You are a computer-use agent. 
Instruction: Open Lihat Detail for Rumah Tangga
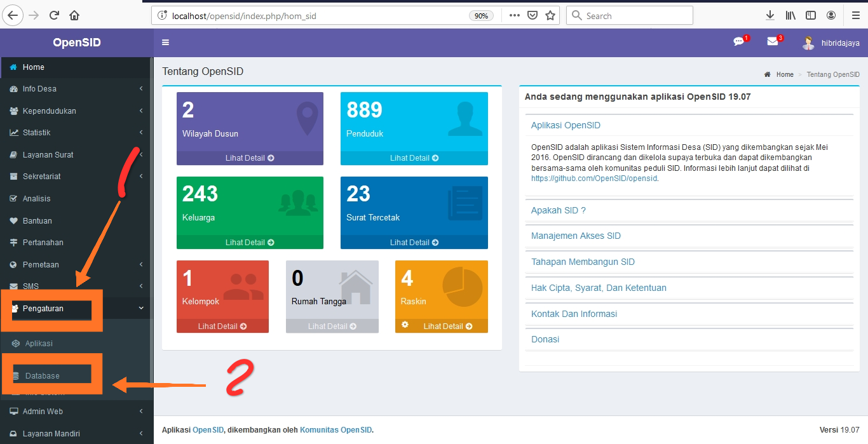coord(332,326)
